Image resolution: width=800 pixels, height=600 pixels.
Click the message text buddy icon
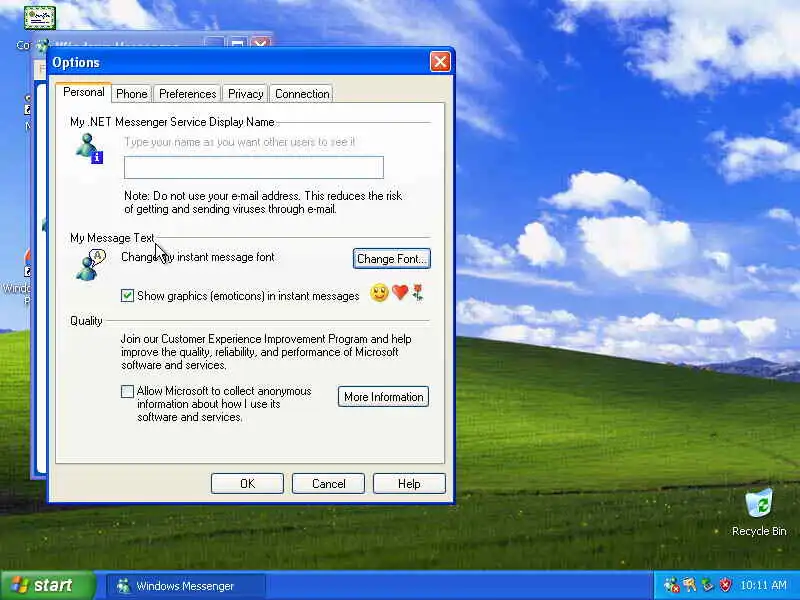(90, 265)
